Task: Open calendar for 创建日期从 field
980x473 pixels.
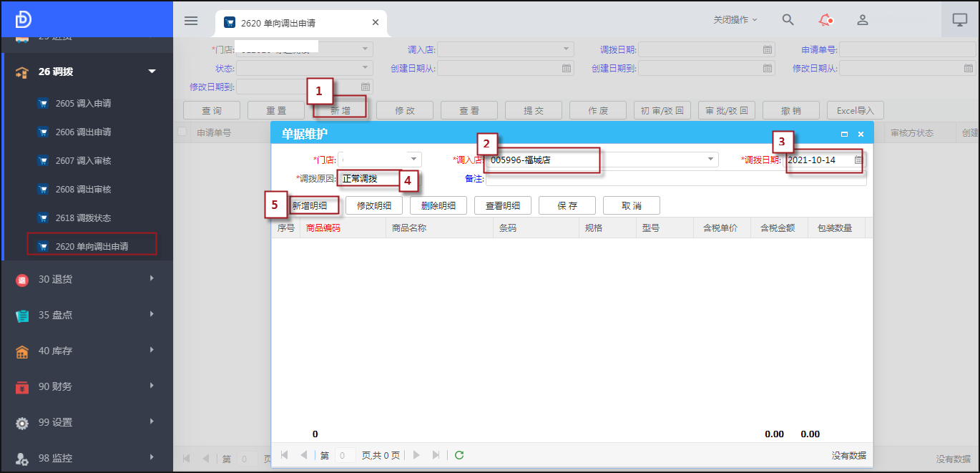Action: 567,68
